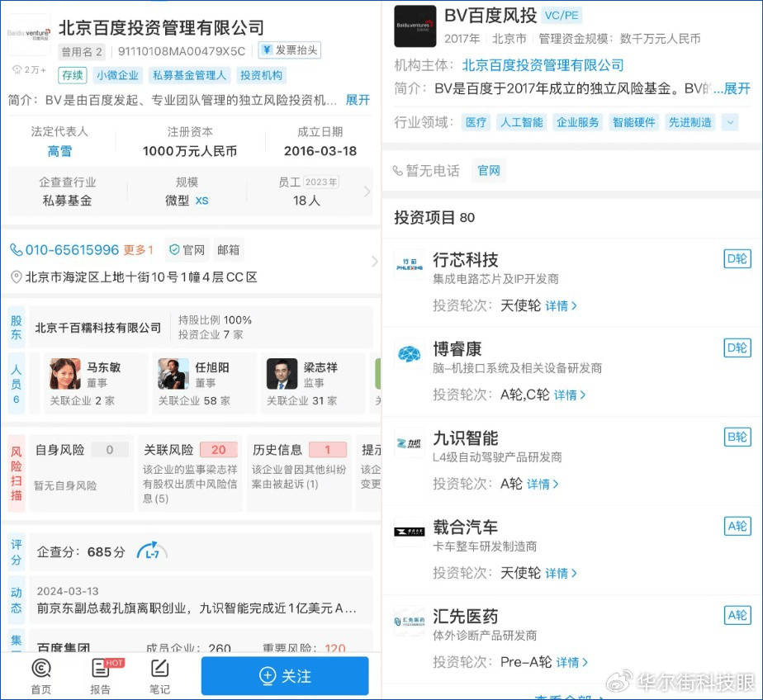Open the 评分 score side tab

[16, 552]
